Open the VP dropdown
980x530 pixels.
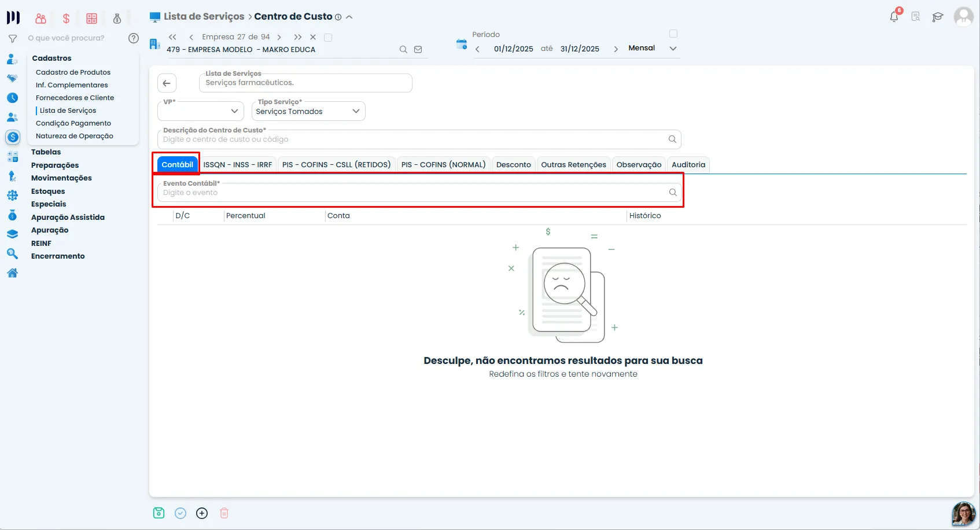(x=202, y=111)
